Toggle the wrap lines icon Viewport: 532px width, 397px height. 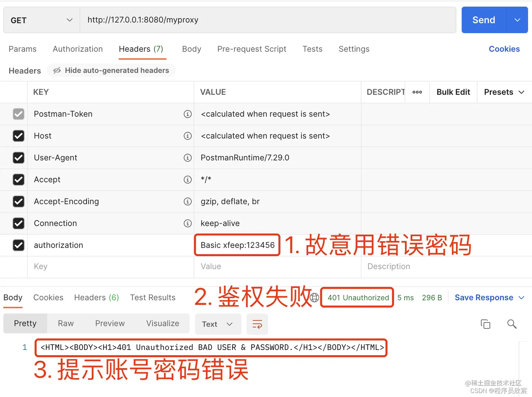pyautogui.click(x=257, y=324)
